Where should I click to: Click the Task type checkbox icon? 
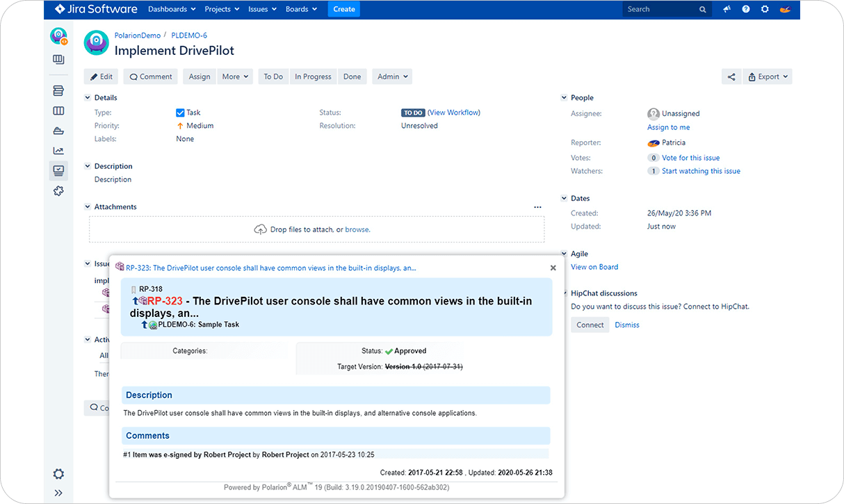[180, 113]
